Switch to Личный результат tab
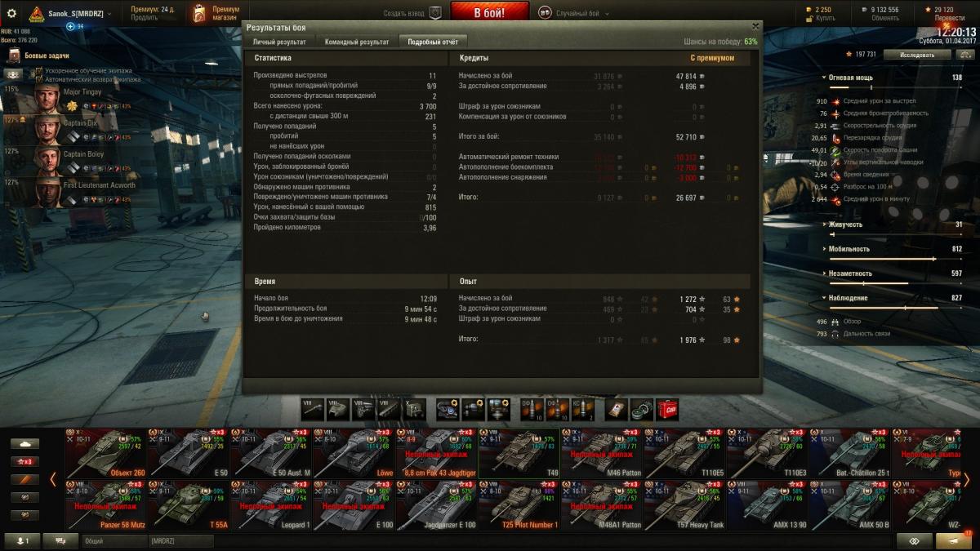The height and width of the screenshot is (551, 980). (x=279, y=42)
